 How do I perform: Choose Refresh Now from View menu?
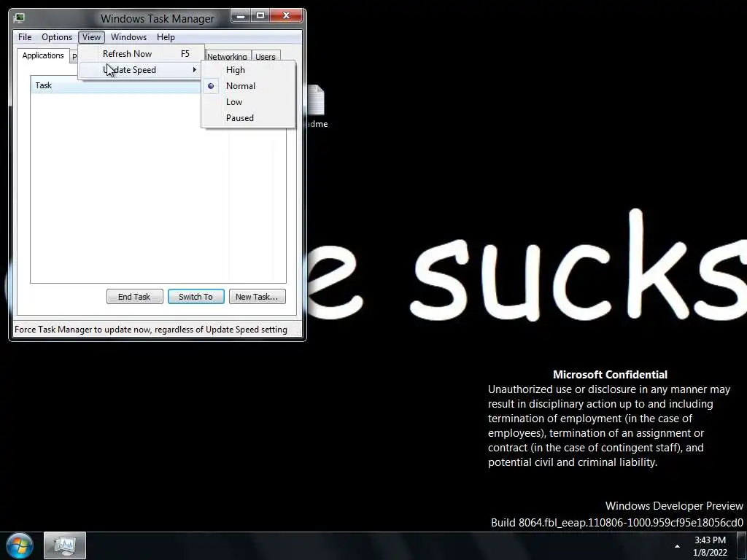point(142,54)
